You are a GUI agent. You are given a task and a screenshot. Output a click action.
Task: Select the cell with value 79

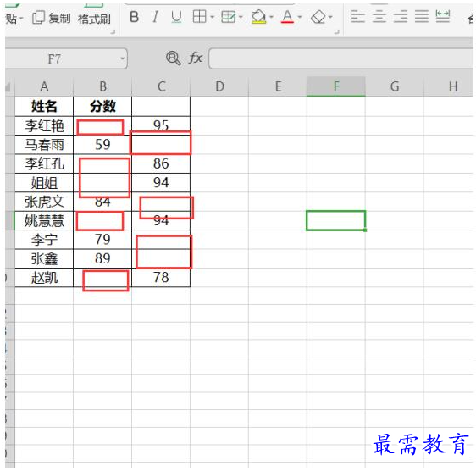(x=102, y=240)
